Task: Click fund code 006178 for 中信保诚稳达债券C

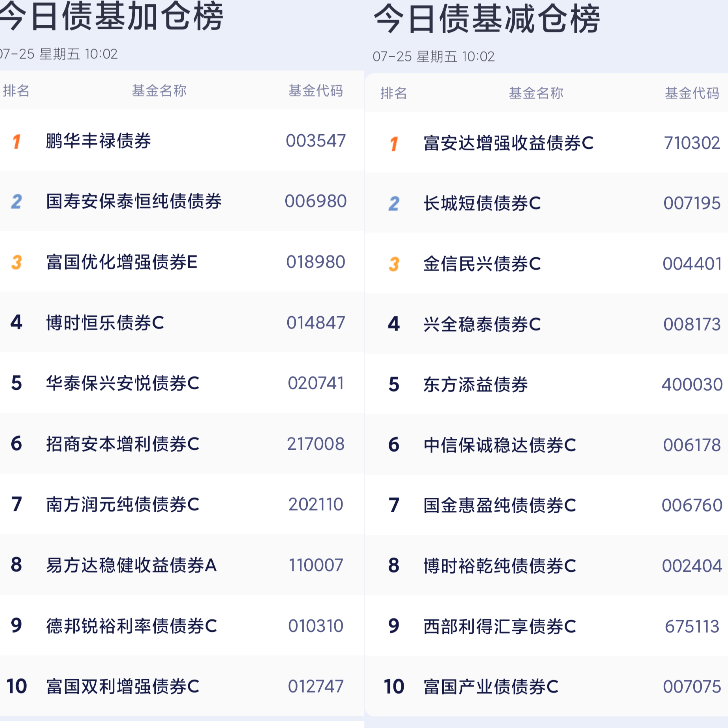Action: pos(692,445)
